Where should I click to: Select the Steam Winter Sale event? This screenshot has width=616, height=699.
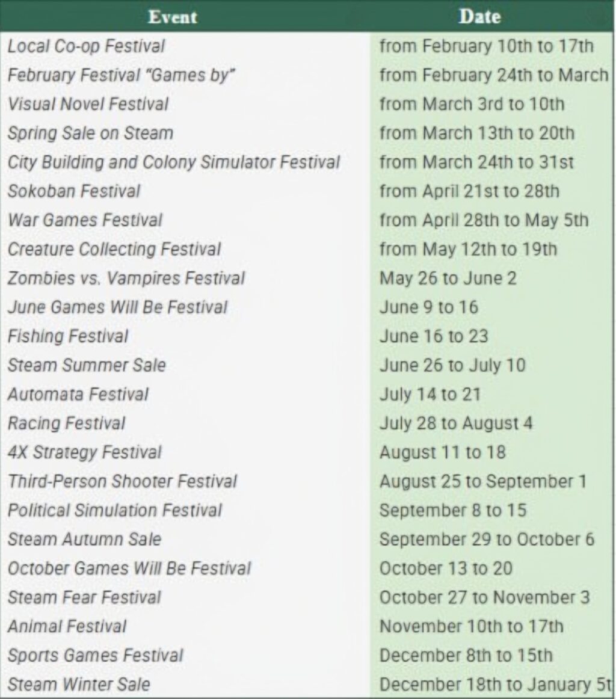79,685
